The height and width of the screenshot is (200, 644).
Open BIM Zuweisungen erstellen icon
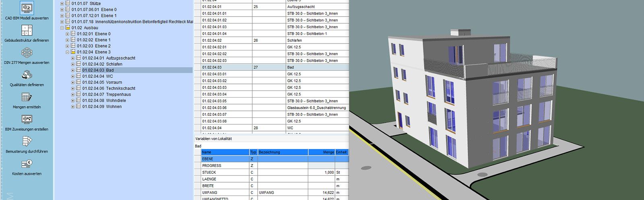[27, 119]
